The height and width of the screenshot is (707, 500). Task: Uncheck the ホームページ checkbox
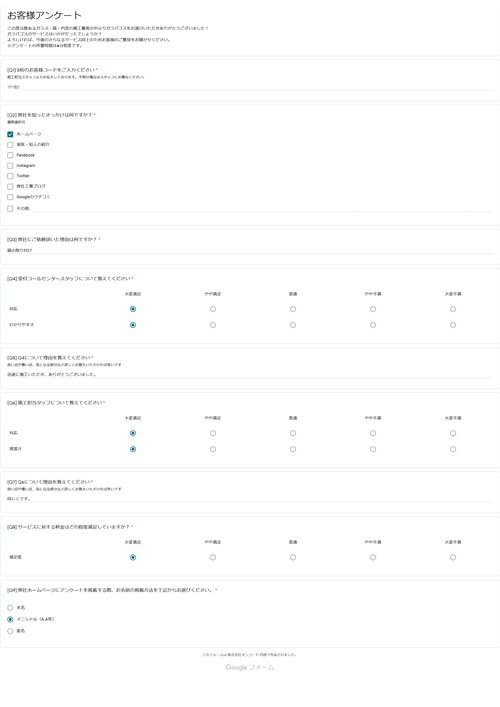[x=10, y=134]
